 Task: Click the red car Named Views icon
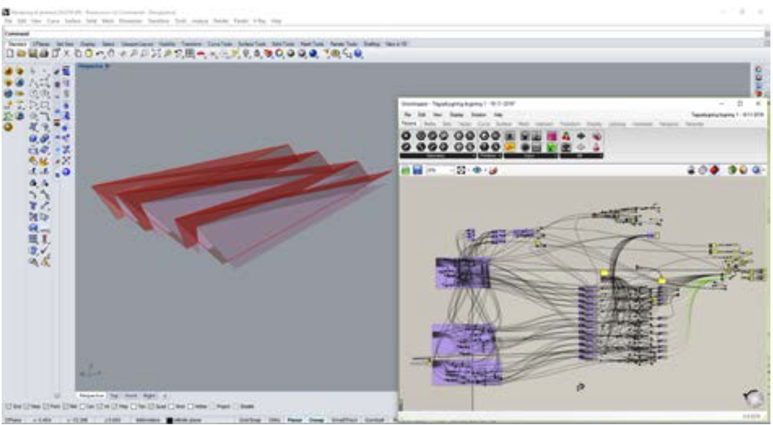[x=201, y=53]
